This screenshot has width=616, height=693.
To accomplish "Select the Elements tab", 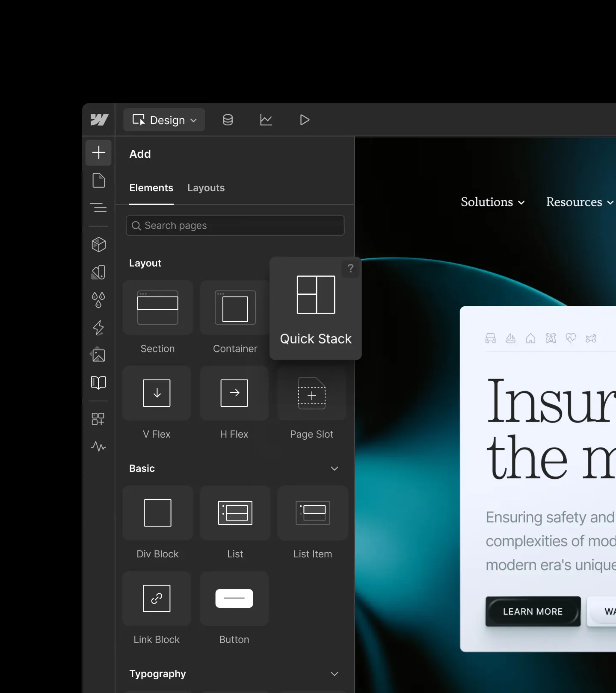I will click(x=151, y=188).
